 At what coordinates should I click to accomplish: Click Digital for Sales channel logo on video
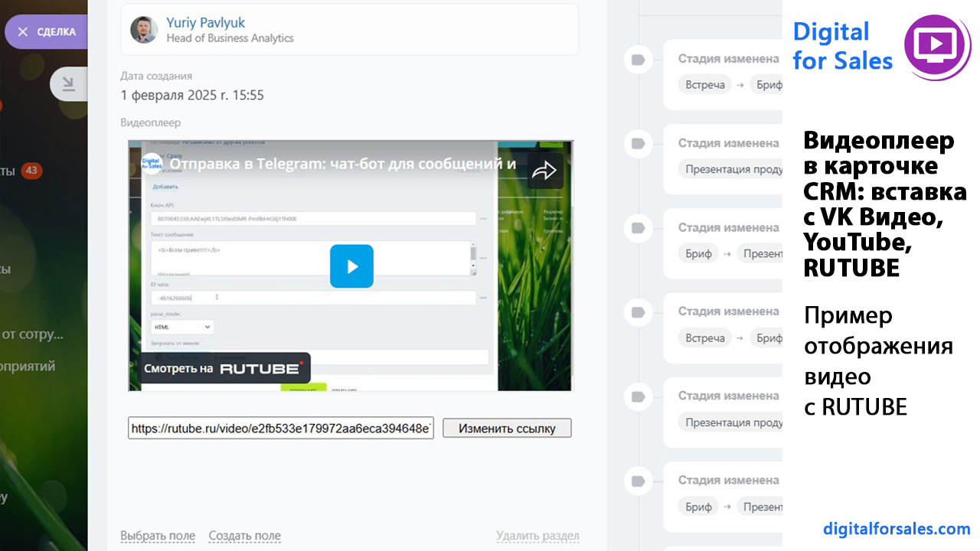point(152,164)
